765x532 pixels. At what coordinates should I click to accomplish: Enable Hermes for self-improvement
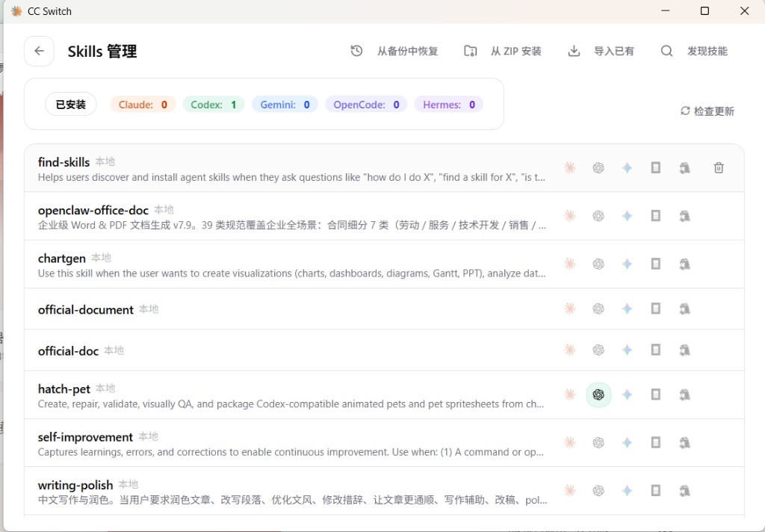coord(684,442)
